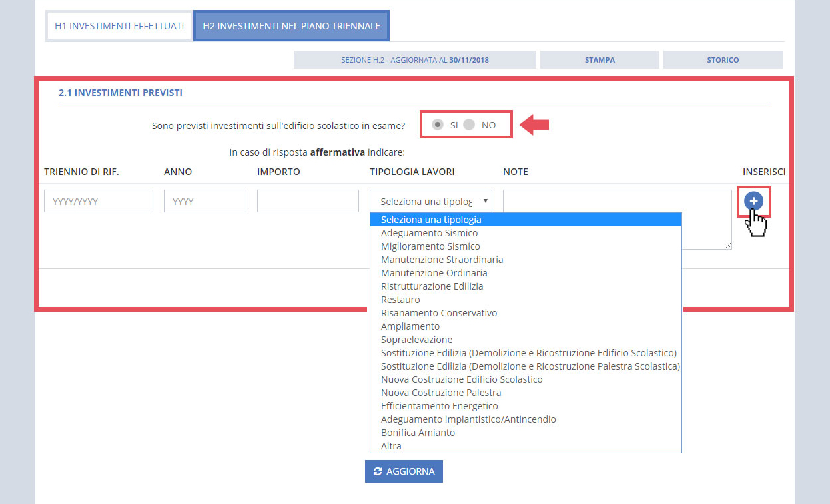
Task: Click the STAMPA button
Action: tap(599, 59)
